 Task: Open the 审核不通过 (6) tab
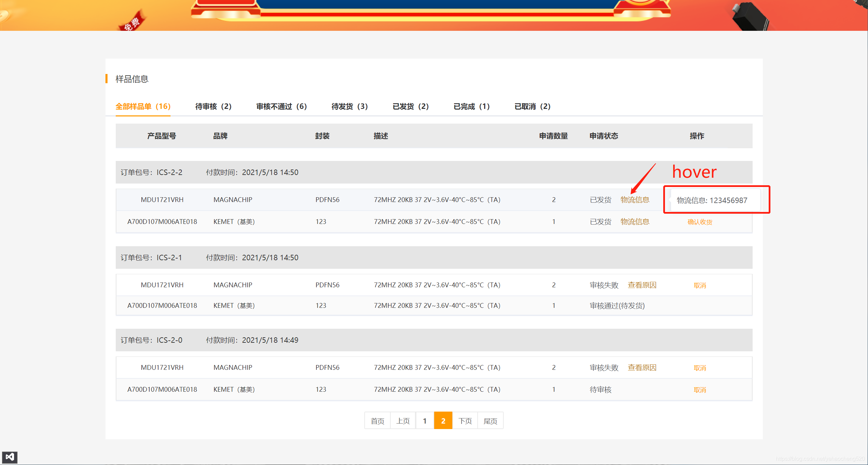[x=281, y=106]
